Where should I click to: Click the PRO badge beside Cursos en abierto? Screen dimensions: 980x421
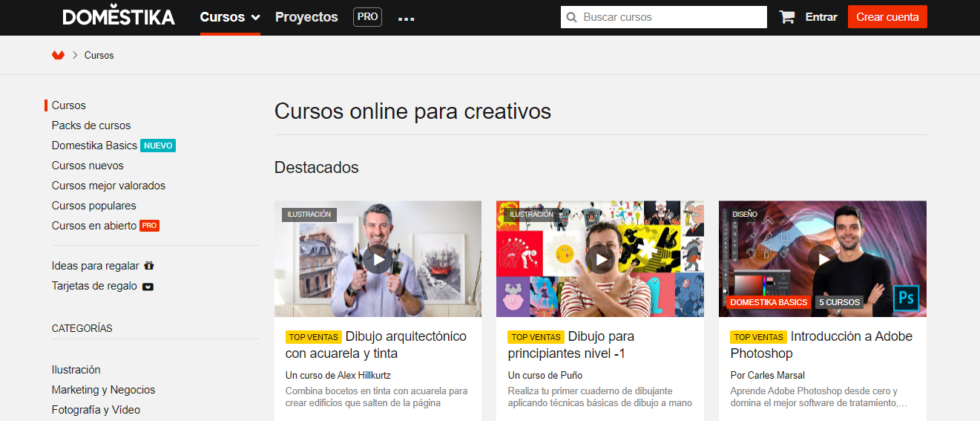(150, 226)
